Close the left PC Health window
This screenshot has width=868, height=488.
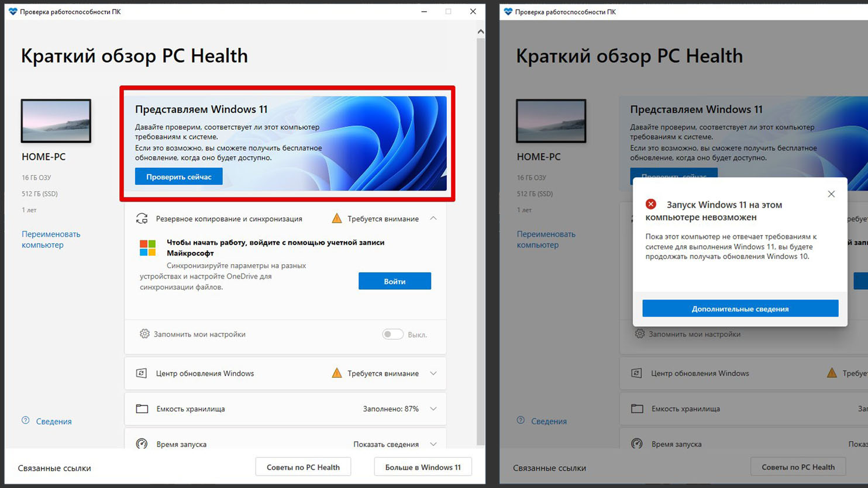[x=473, y=12]
